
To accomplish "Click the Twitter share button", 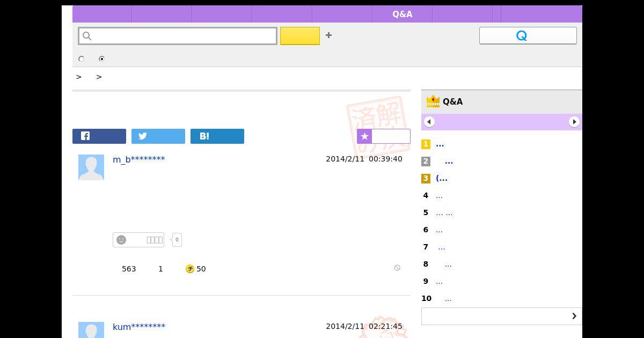I will (158, 136).
